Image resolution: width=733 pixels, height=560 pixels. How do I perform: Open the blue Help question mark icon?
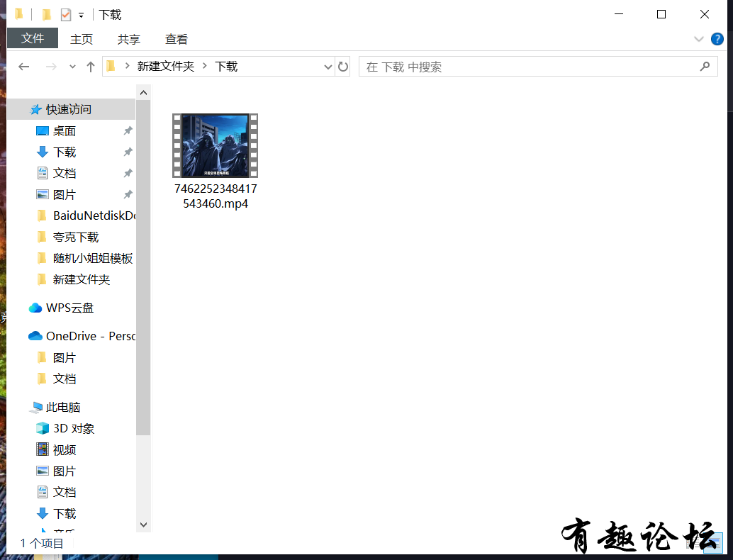tap(717, 39)
